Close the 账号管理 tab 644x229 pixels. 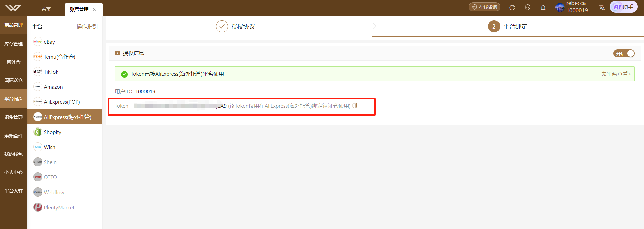pos(94,9)
